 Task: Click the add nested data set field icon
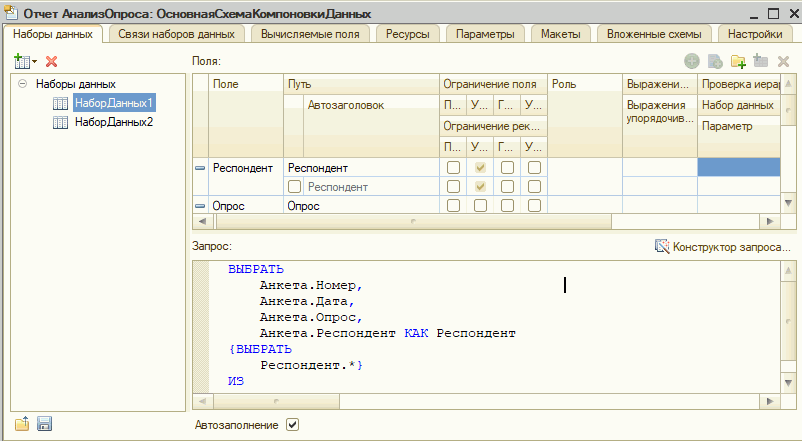[x=761, y=61]
